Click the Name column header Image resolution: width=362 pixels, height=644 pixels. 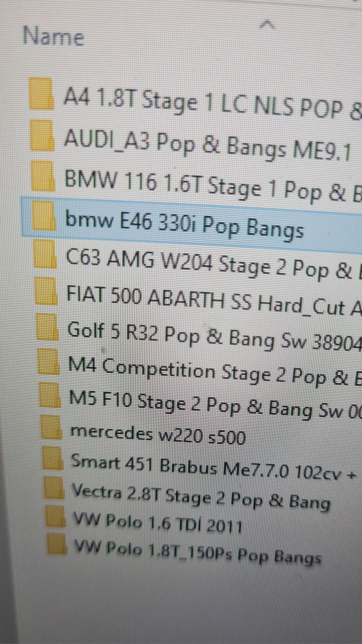pos(53,36)
